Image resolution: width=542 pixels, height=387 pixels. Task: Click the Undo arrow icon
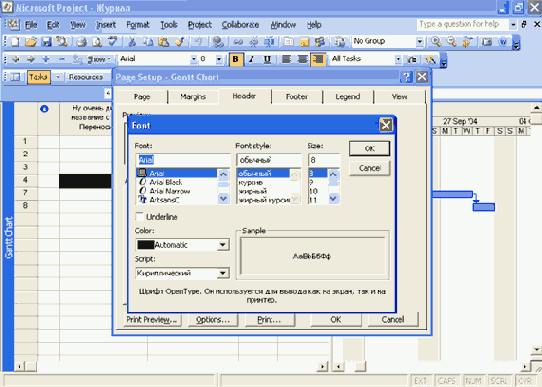click(x=198, y=42)
